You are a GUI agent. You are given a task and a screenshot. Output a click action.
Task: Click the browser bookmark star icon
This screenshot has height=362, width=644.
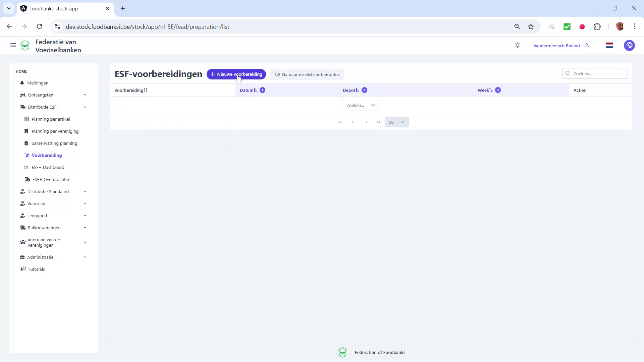tap(531, 26)
